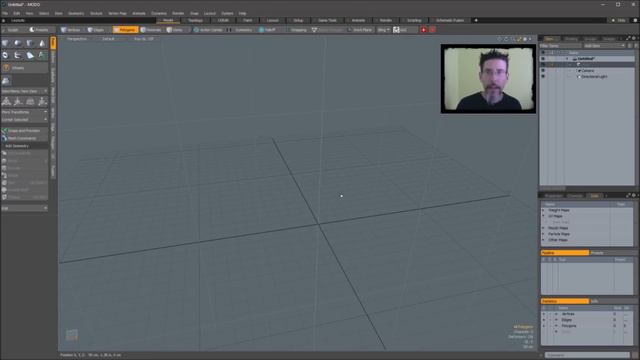Toggle Symmetry option
Viewport: 640px width, 360px height.
pyautogui.click(x=243, y=30)
